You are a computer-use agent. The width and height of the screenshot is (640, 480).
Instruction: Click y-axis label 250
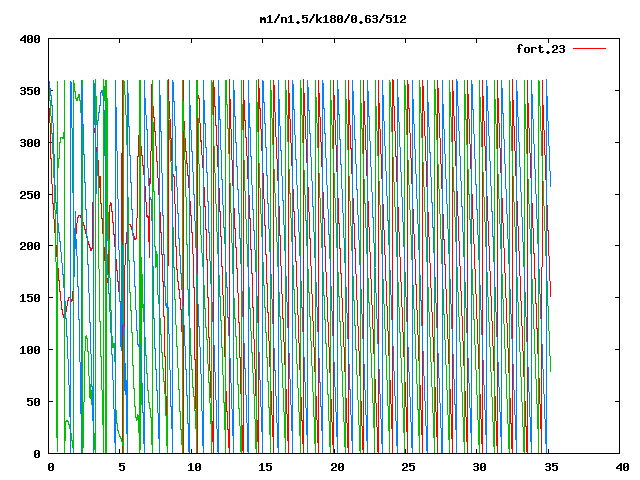click(30, 195)
